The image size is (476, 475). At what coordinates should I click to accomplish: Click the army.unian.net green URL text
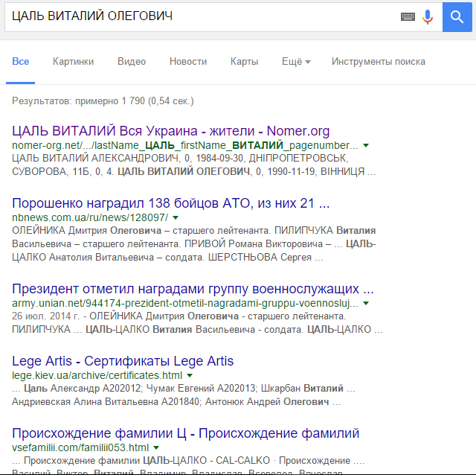tap(185, 303)
